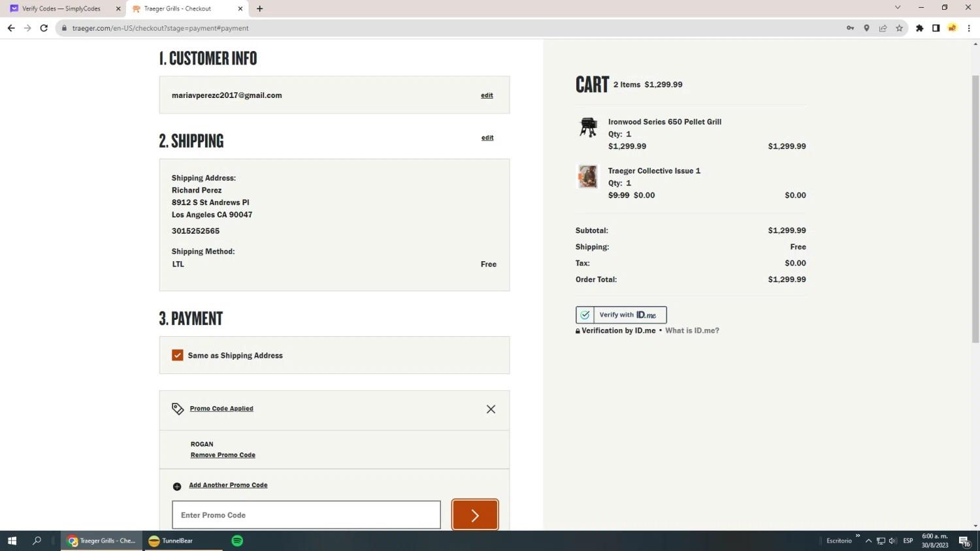Screen dimensions: 980x551
Task: Click the Traeger Collective Issue 1 name
Action: [x=654, y=171]
